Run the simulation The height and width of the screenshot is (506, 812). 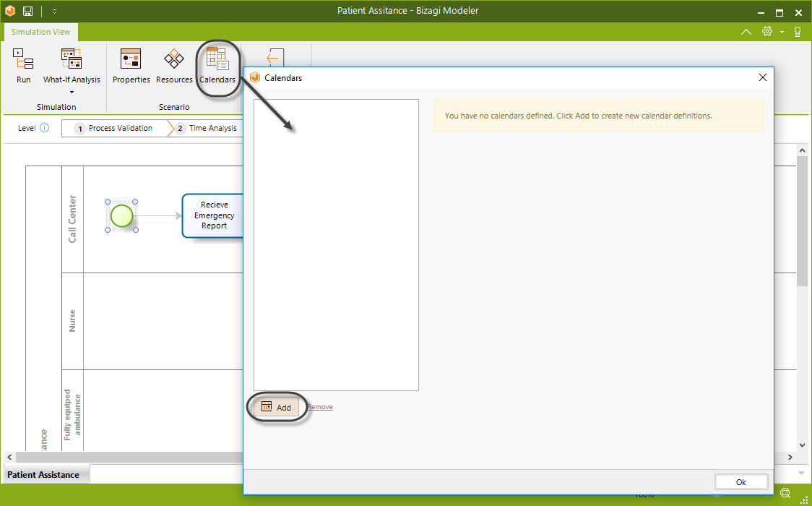23,66
